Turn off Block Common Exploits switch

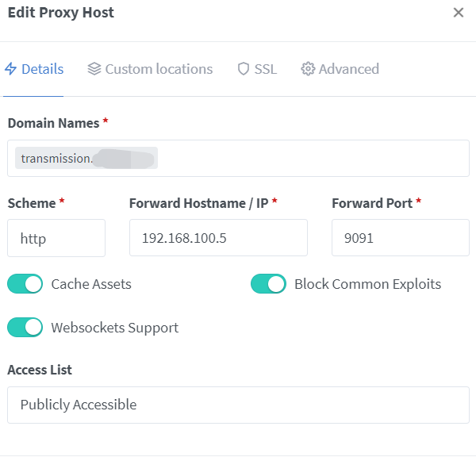pyautogui.click(x=268, y=284)
